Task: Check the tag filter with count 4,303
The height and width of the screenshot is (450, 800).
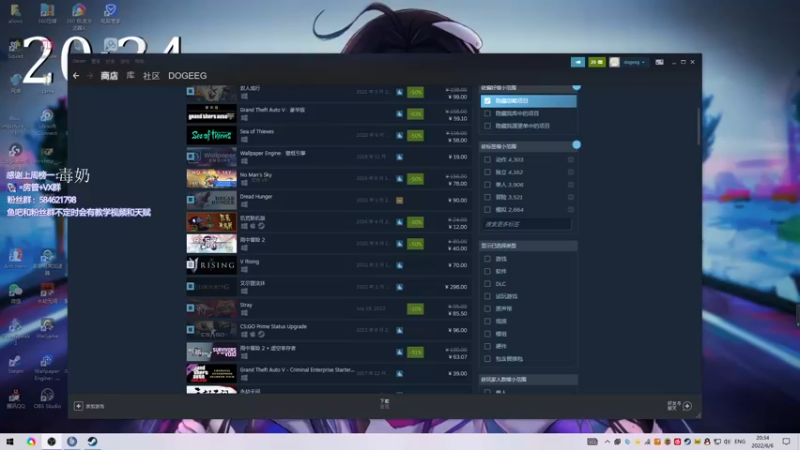Action: click(x=487, y=160)
